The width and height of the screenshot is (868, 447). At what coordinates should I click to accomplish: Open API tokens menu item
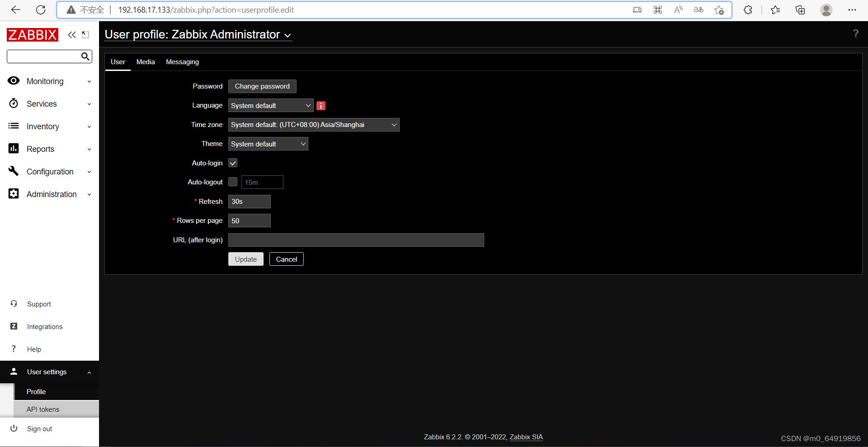pos(56,409)
